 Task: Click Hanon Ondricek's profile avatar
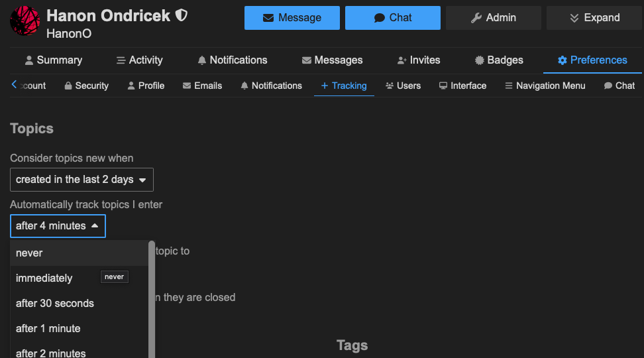coord(25,21)
